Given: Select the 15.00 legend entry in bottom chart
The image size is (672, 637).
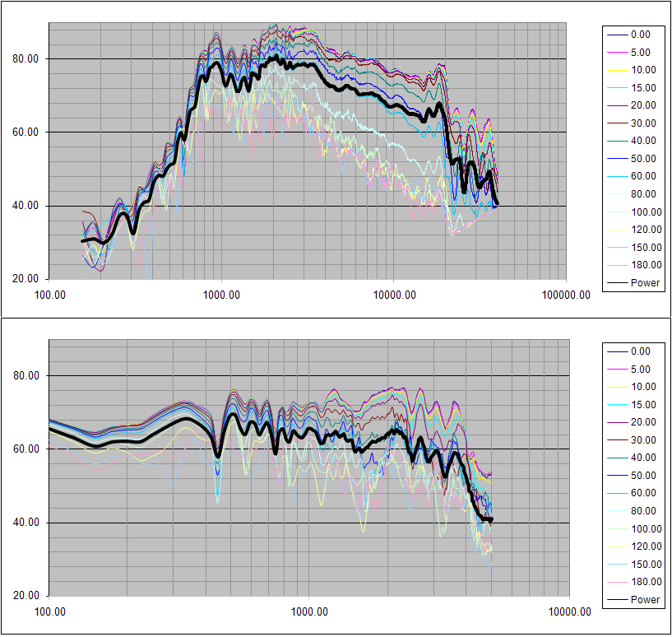Looking at the screenshot, I should (x=632, y=405).
